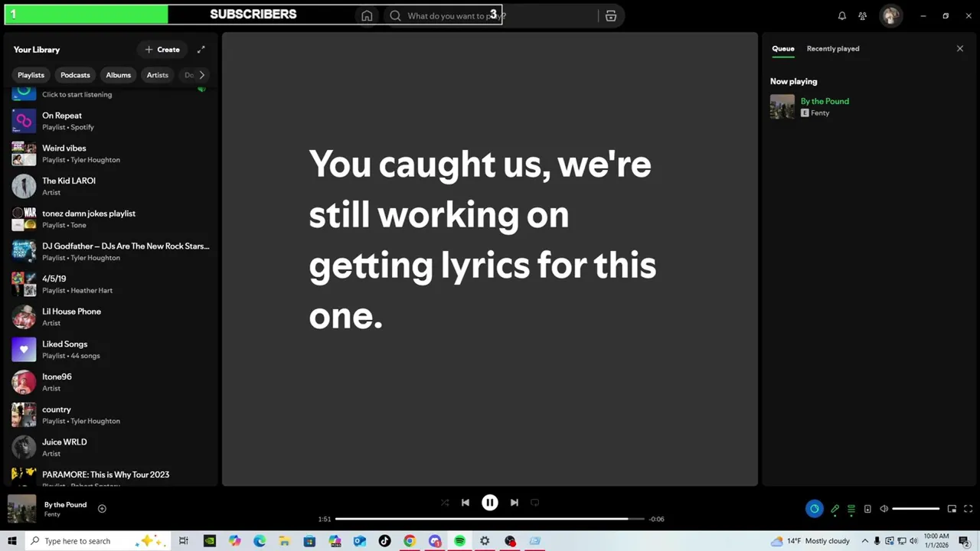
Task: Click Windows taskbar search box
Action: (97, 541)
